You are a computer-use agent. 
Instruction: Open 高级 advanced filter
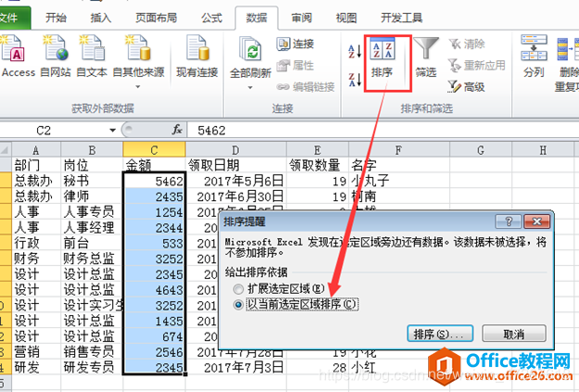point(466,87)
